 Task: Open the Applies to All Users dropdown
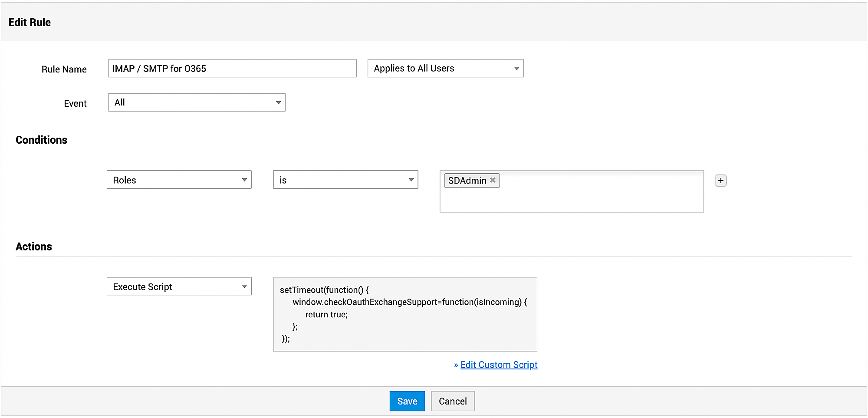point(445,69)
